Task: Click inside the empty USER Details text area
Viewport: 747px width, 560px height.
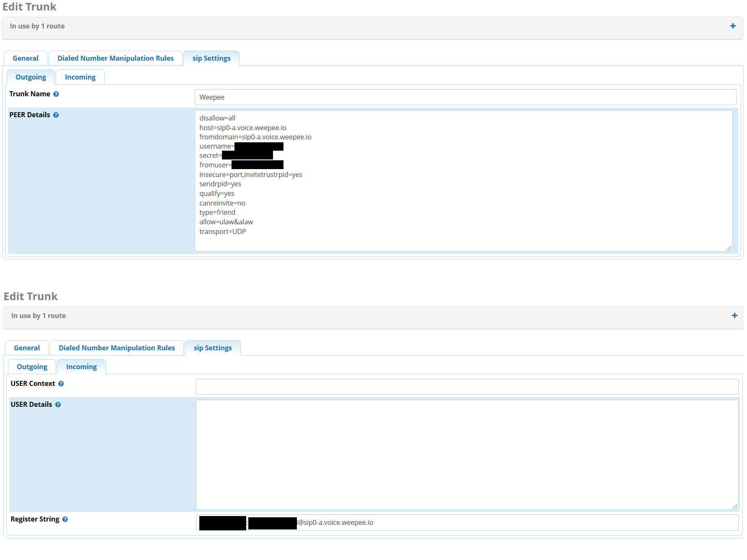Action: coord(466,455)
